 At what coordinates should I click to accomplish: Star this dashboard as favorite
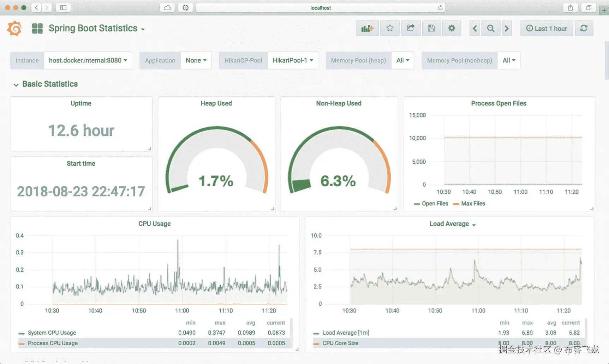click(x=390, y=28)
